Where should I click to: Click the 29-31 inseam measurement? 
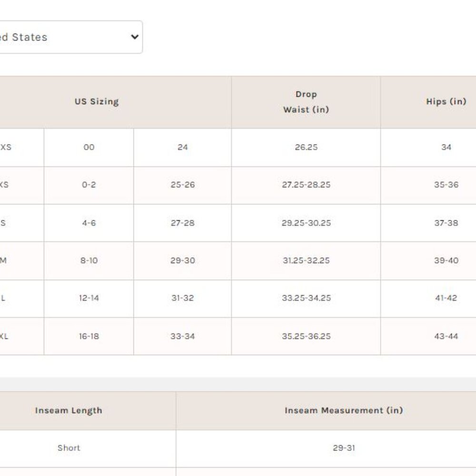tap(344, 448)
